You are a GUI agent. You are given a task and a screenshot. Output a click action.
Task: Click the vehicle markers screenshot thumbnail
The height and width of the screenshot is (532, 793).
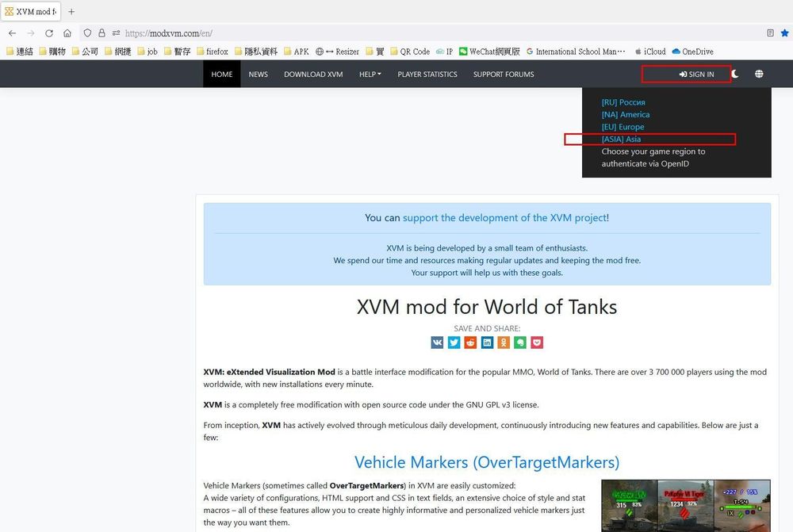(686, 506)
